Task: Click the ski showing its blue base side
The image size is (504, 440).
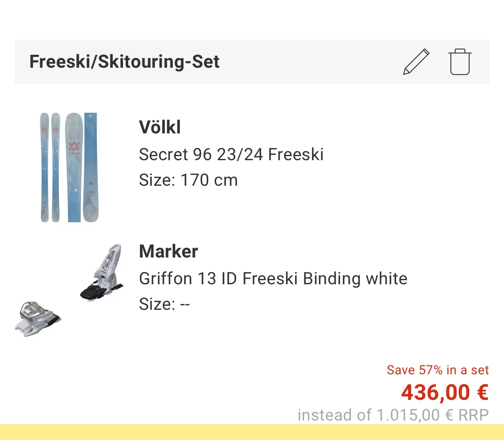Action: [91, 167]
